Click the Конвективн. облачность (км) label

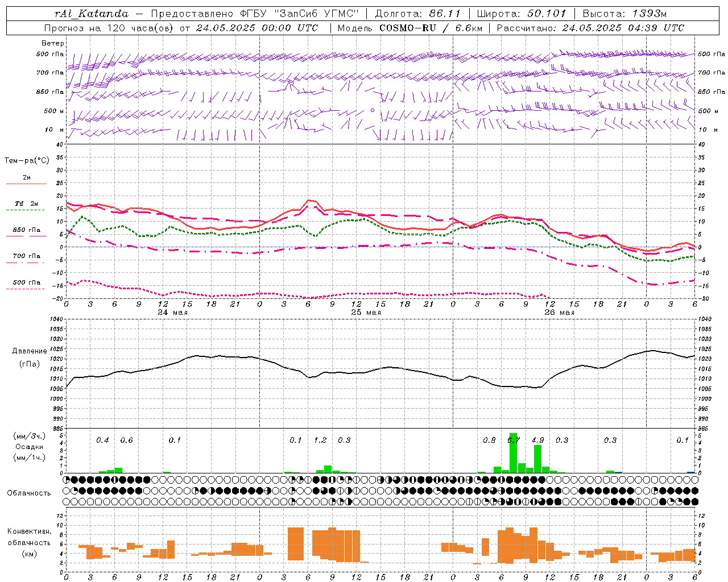(29, 542)
